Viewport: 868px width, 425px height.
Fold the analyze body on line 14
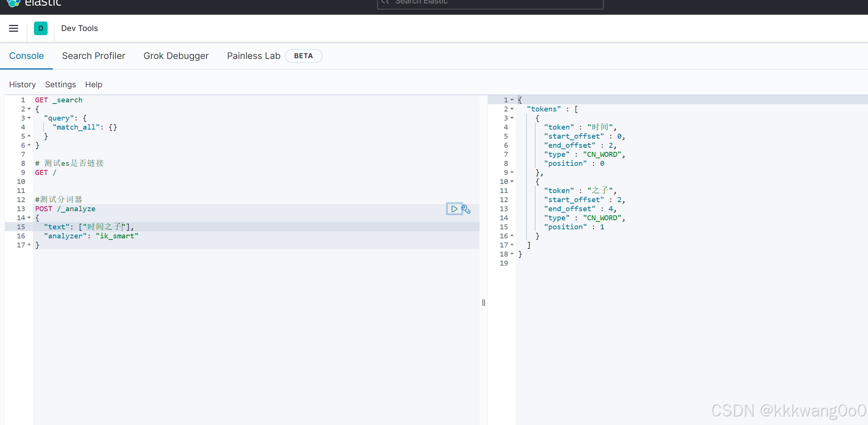29,218
